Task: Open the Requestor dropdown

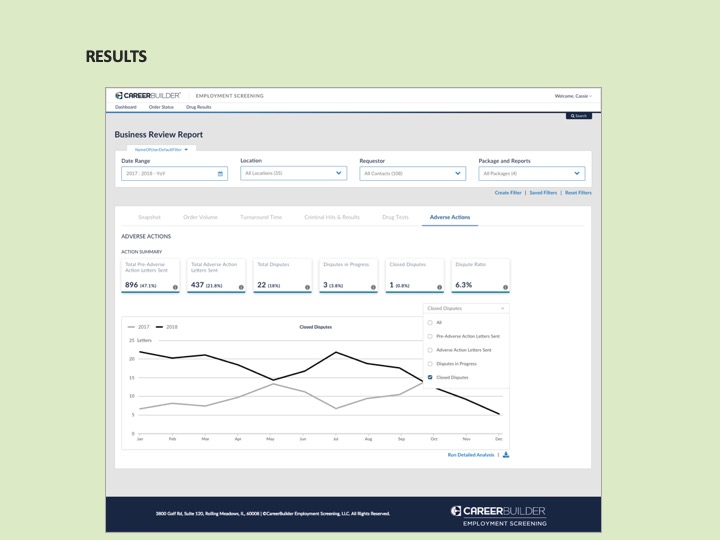Action: tap(412, 173)
